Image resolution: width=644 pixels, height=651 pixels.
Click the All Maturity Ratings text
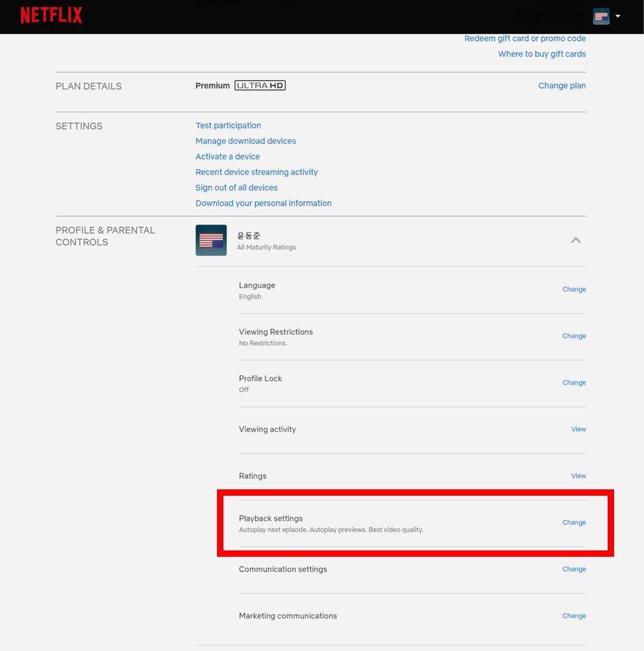pos(266,248)
